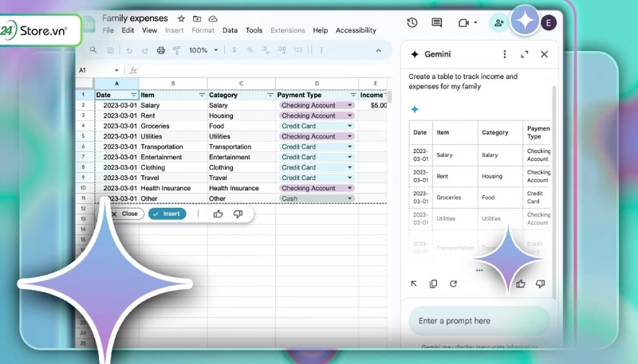Expand the Gemini panel to full size

tap(525, 54)
